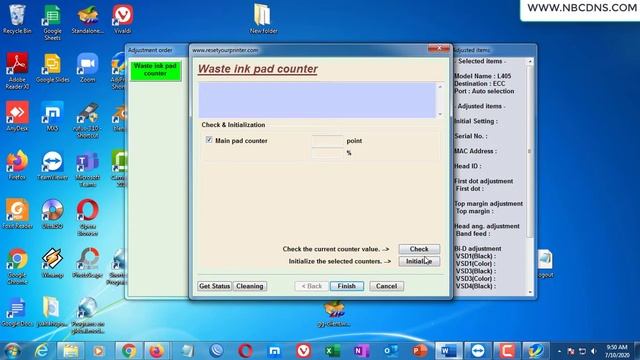Screen dimensions: 640x360
Task: Show hidden system tray icons
Action: (559, 351)
